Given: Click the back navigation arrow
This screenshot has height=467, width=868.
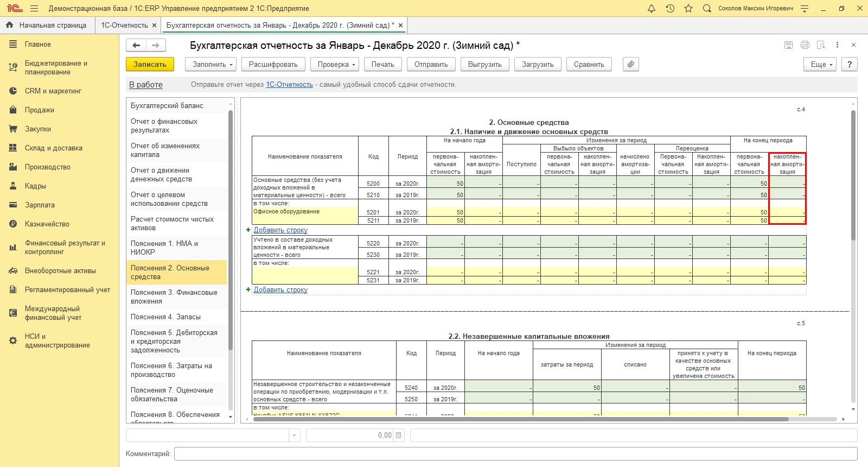Looking at the screenshot, I should click(136, 45).
